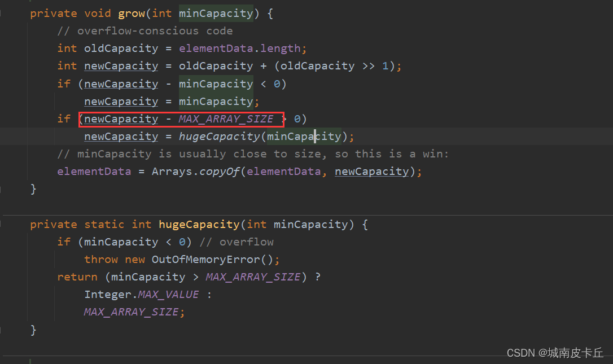Click 'Arrays' class reference
Image resolution: width=613 pixels, height=364 pixels.
tap(172, 172)
